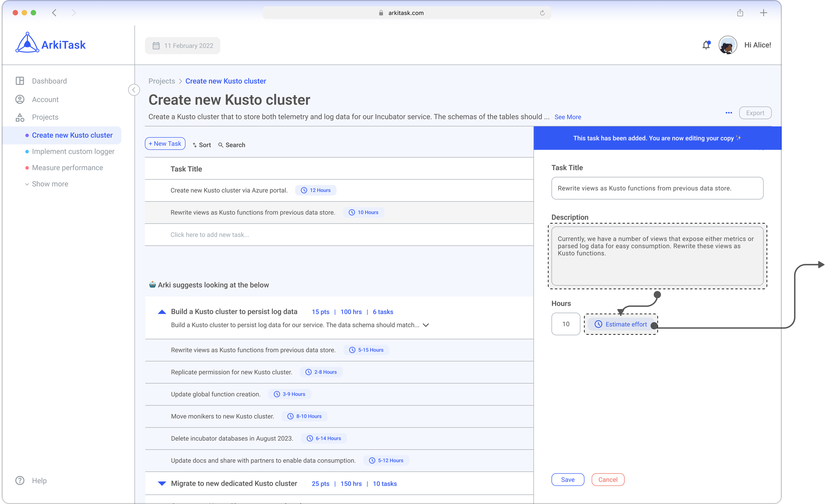Click the browser share icon
This screenshot has width=825, height=504.
(740, 13)
